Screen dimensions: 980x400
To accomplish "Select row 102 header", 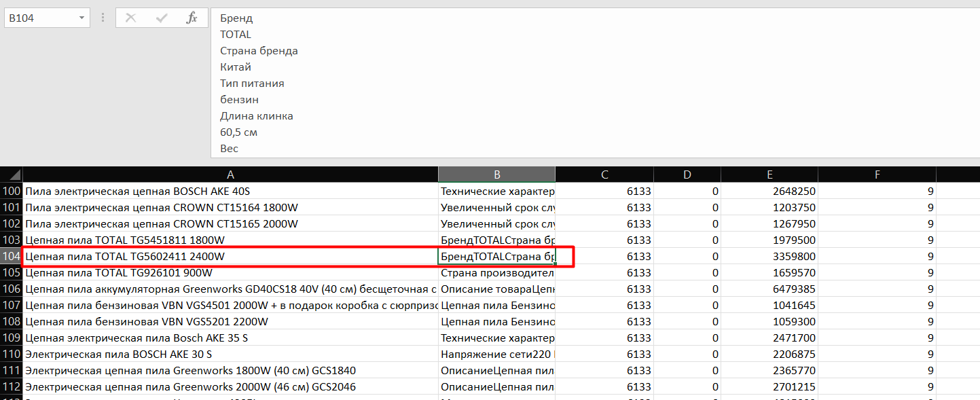I will [x=12, y=223].
